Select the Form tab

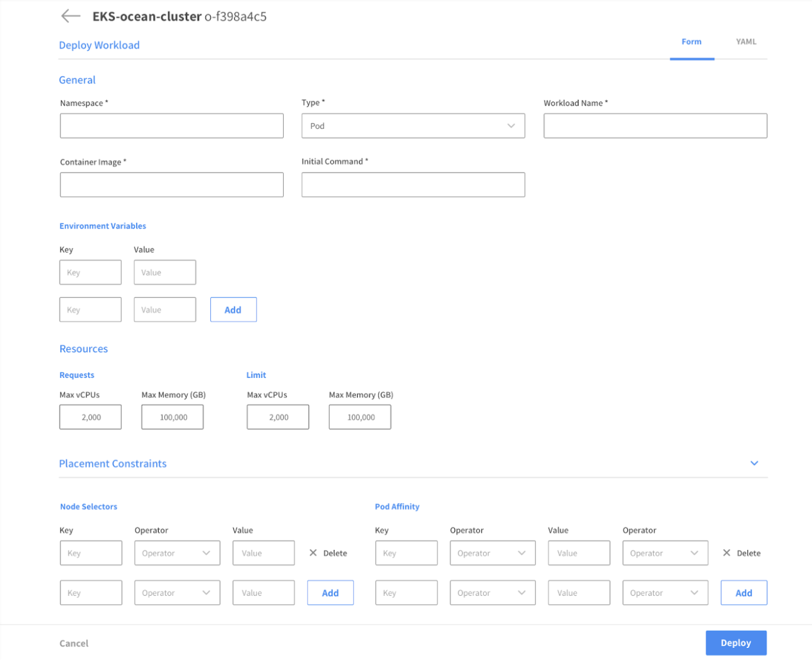pyautogui.click(x=692, y=42)
